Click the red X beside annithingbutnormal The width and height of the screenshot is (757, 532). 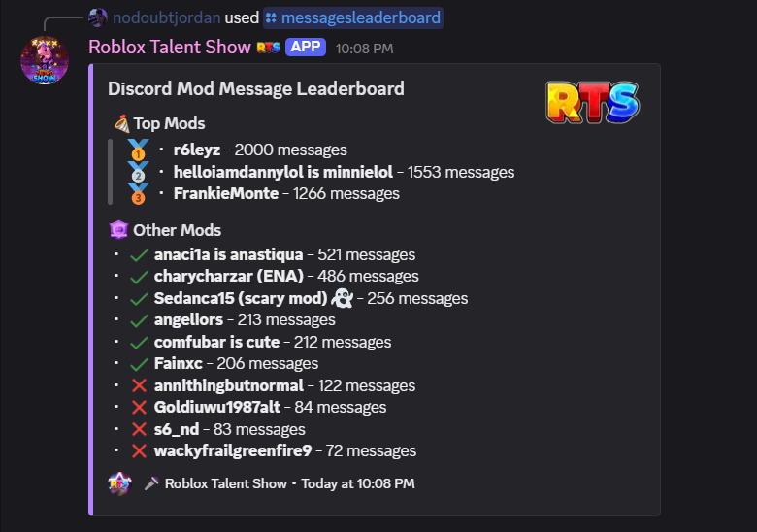pos(139,385)
